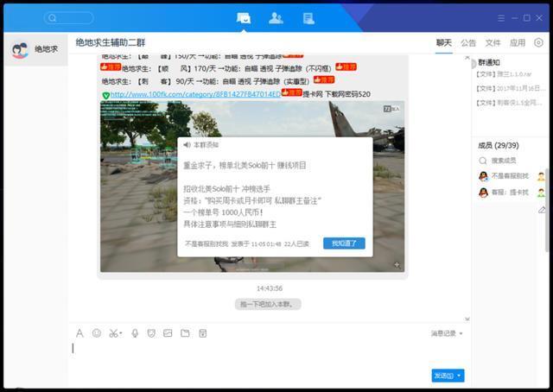Screen dimensions: 553x392
Task: Click the 成员 (29/39) header
Action: tap(499, 145)
